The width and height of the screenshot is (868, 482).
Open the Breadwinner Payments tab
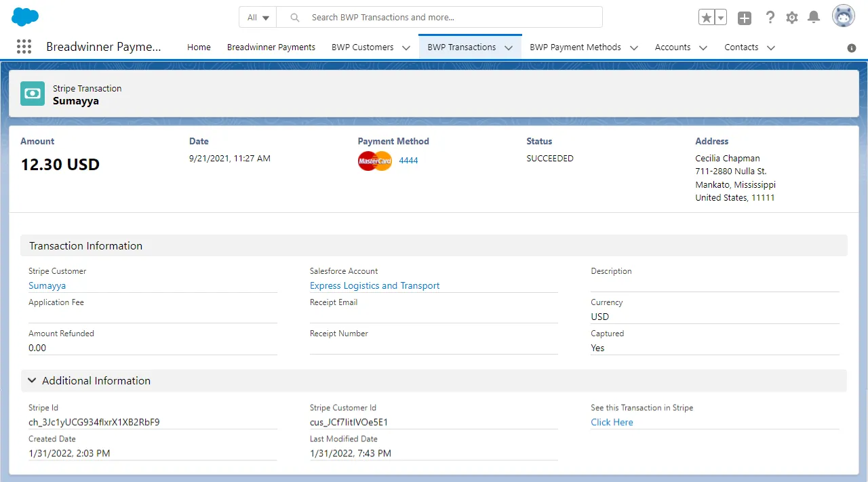pyautogui.click(x=271, y=47)
